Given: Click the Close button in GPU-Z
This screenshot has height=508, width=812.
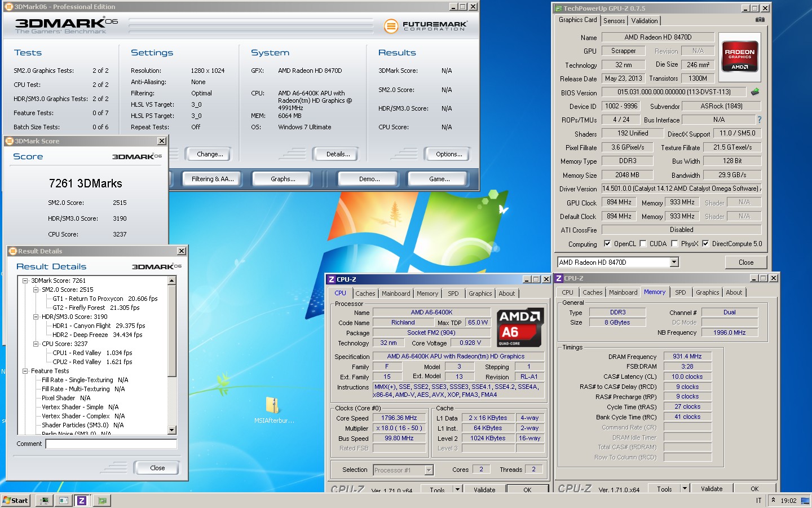Looking at the screenshot, I should [x=746, y=262].
